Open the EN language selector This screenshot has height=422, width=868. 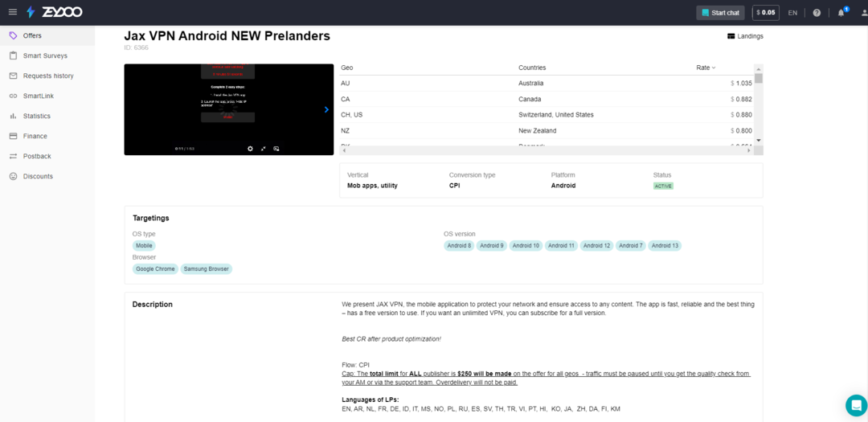[x=792, y=13]
